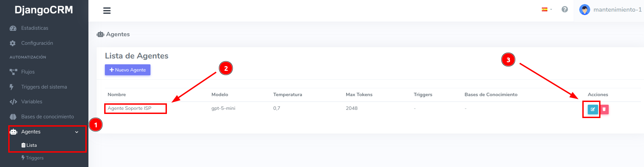
Task: Delete agent using the trash icon
Action: pyautogui.click(x=604, y=109)
